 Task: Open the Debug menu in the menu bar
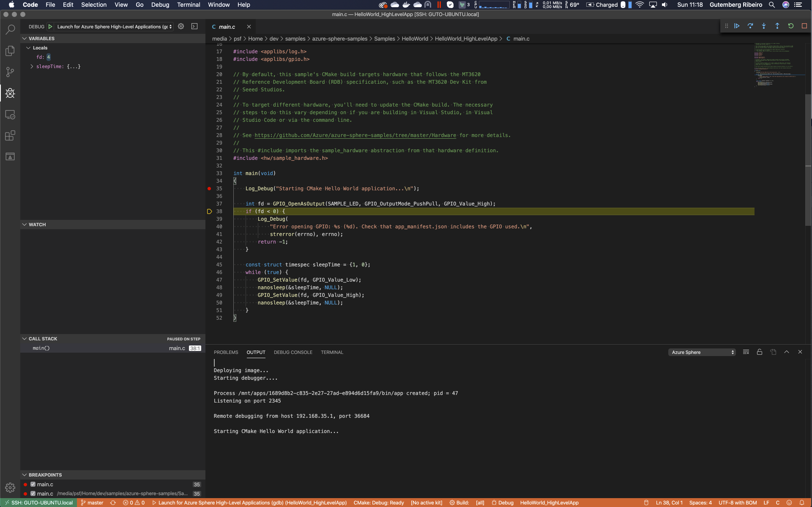pos(160,5)
